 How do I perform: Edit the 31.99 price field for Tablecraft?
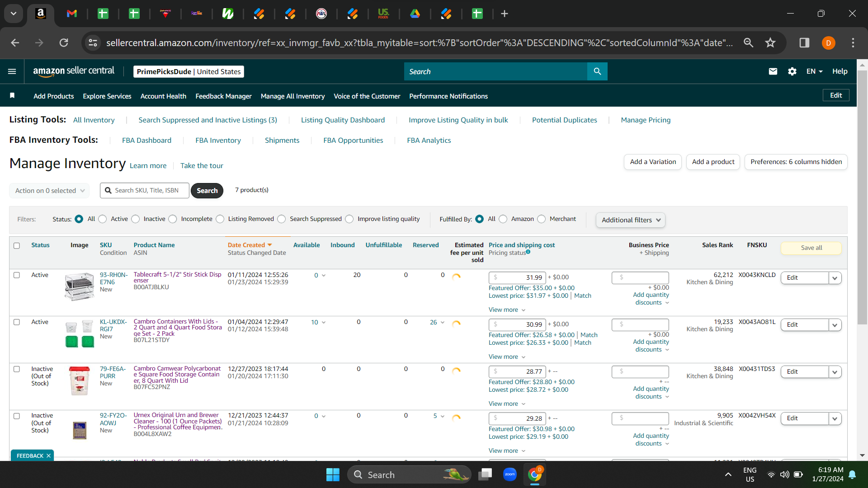click(x=517, y=277)
